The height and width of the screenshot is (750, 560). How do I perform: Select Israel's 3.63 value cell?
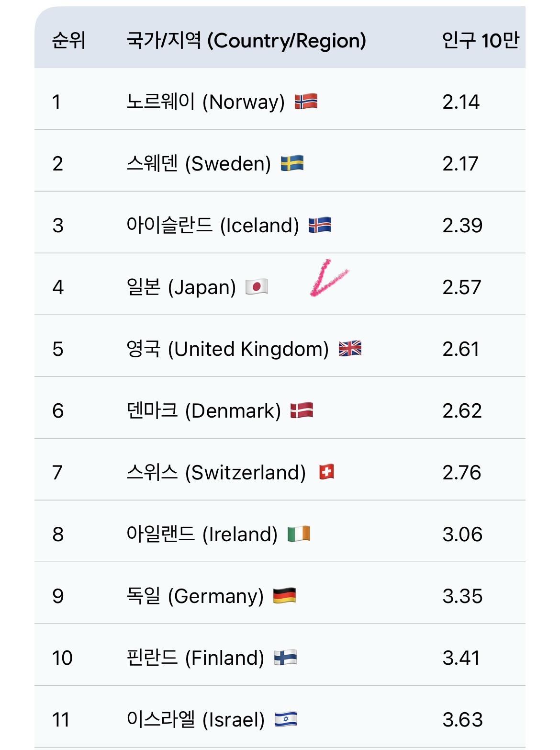pos(462,719)
